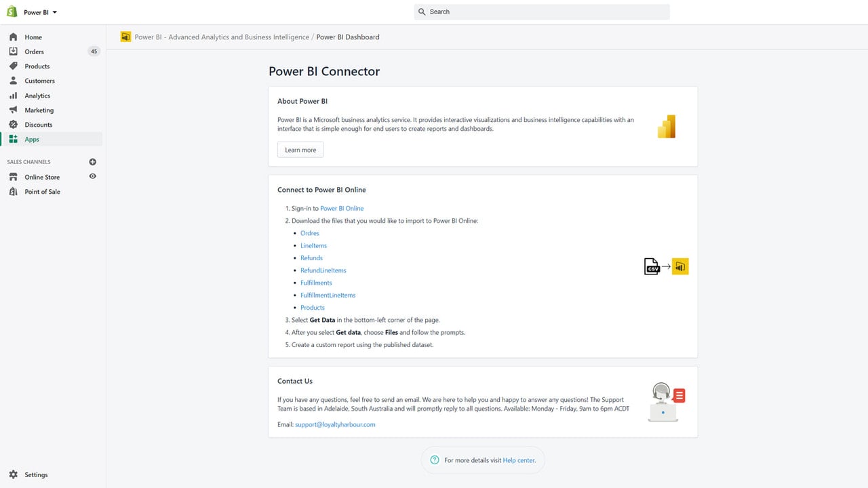Click the Products tag icon
Viewport: 868px width, 488px height.
coord(13,66)
